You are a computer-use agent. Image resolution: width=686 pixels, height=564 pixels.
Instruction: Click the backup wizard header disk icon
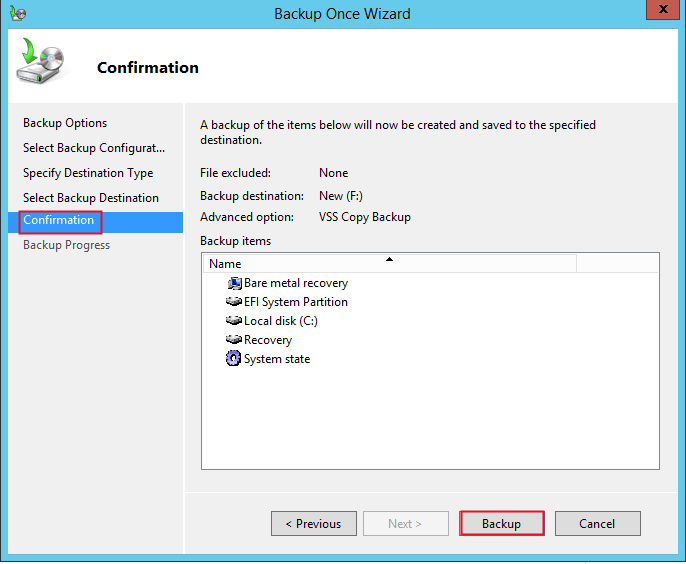pyautogui.click(x=41, y=61)
